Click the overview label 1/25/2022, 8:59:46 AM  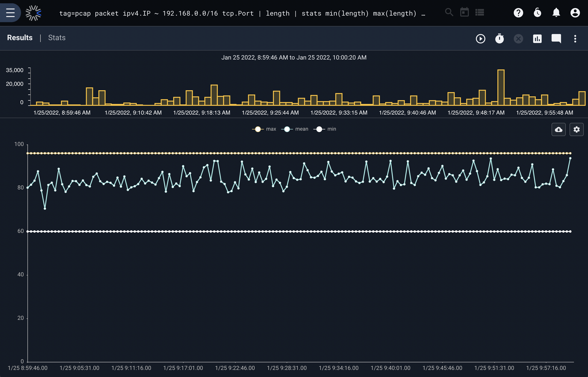coord(62,113)
